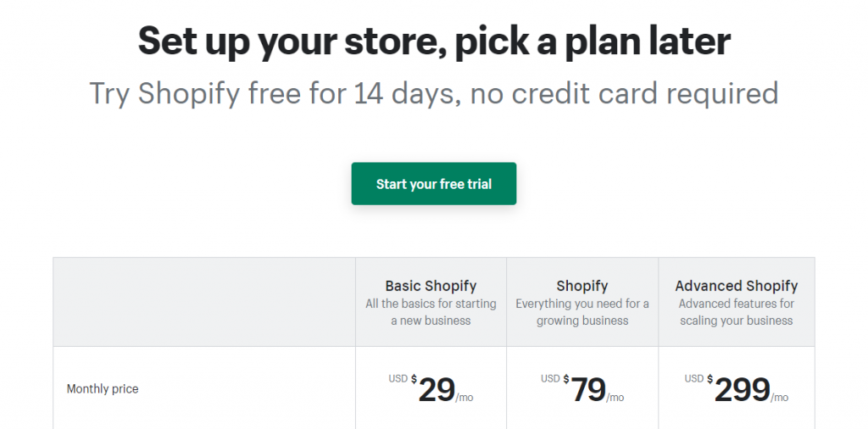Click the USD label beside the 79 price
Screen dimensions: 868x429
550,379
